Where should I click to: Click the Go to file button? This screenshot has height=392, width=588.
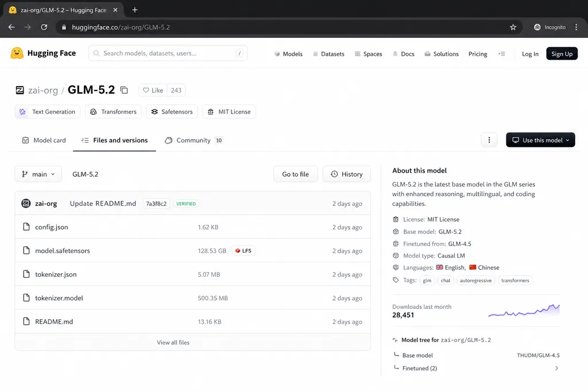[296, 174]
